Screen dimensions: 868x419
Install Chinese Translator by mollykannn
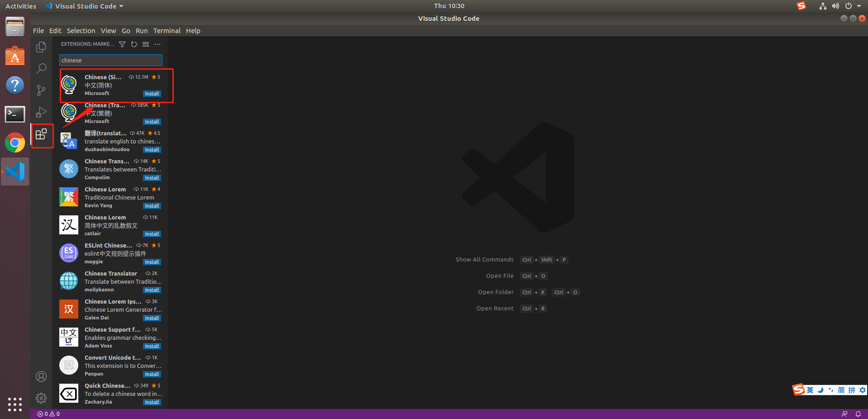pos(152,290)
